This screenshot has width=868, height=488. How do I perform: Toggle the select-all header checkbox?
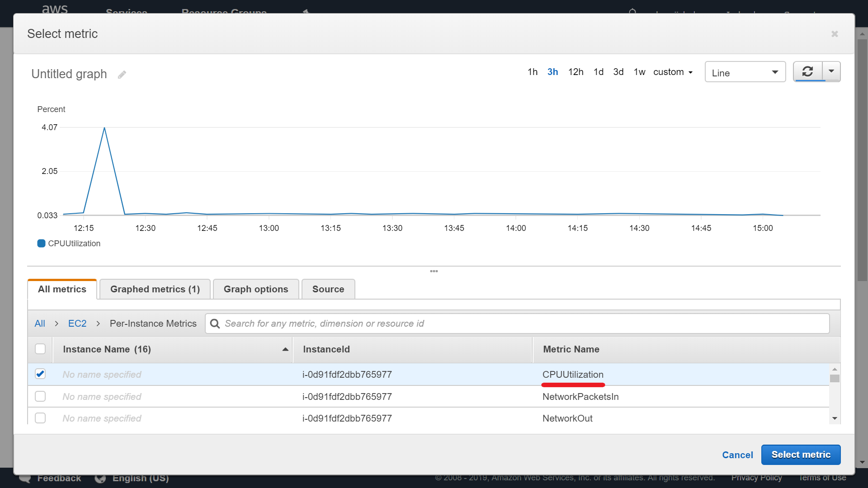click(x=40, y=349)
